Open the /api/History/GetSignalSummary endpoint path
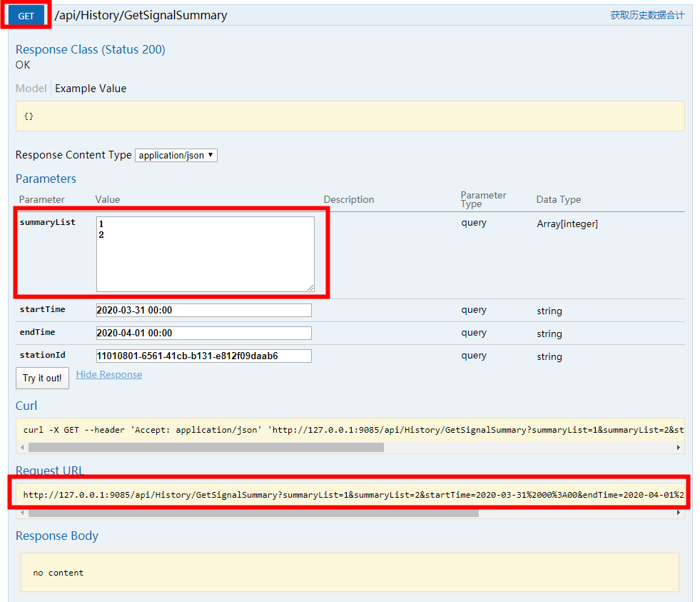Screen dimensions: 700x602 pyautogui.click(x=141, y=15)
